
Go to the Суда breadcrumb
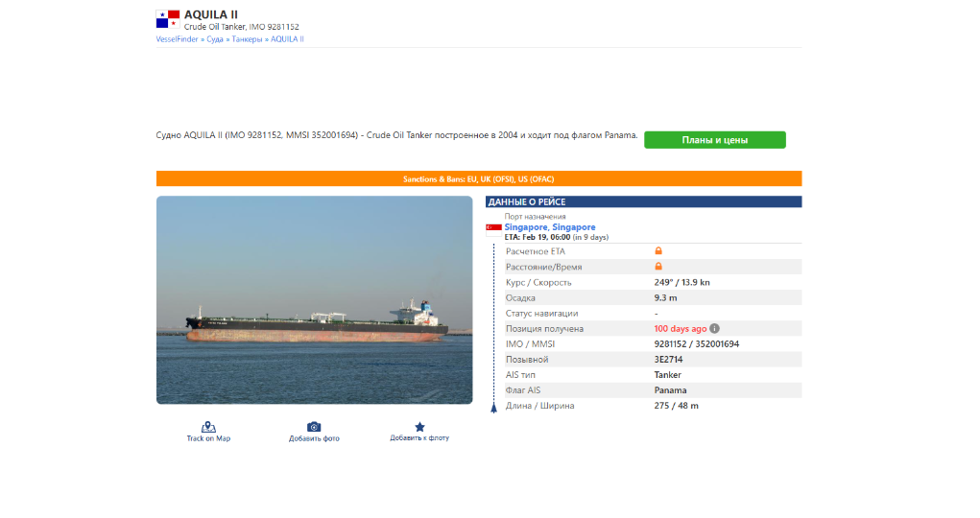tap(214, 39)
